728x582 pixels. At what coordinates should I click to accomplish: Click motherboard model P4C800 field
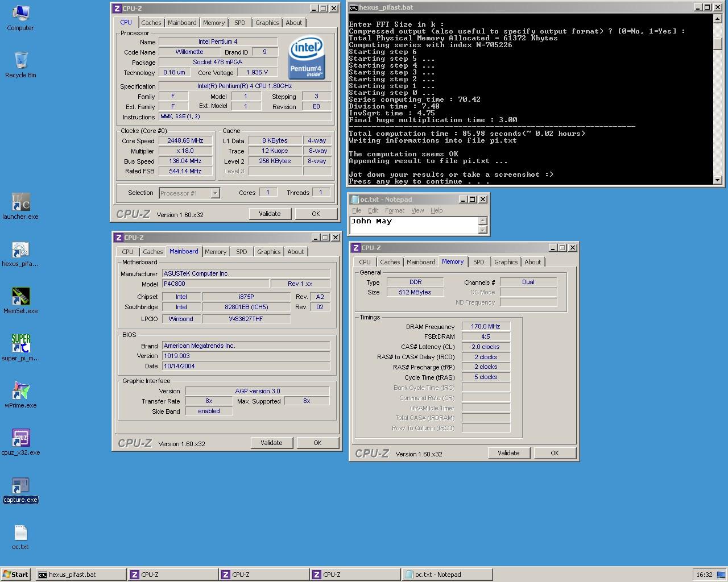coord(216,284)
